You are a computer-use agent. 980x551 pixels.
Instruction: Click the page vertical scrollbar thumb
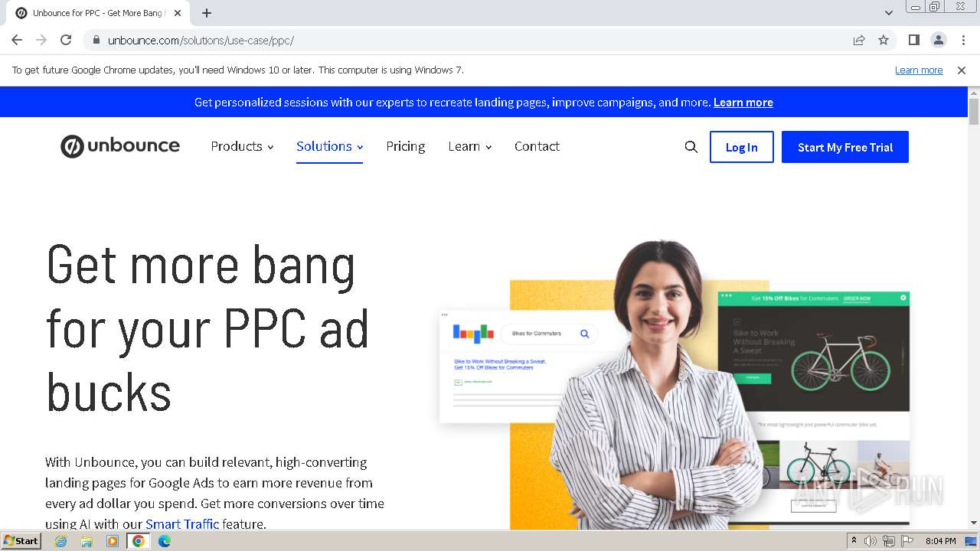tap(974, 111)
